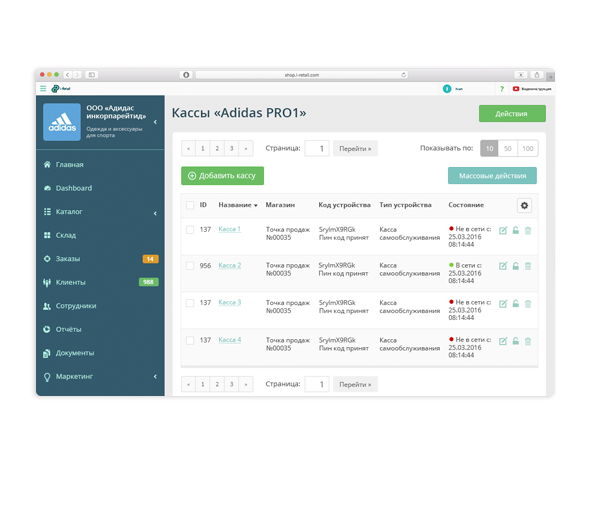
Task: Open the Касса 4 link
Action: pyautogui.click(x=230, y=340)
